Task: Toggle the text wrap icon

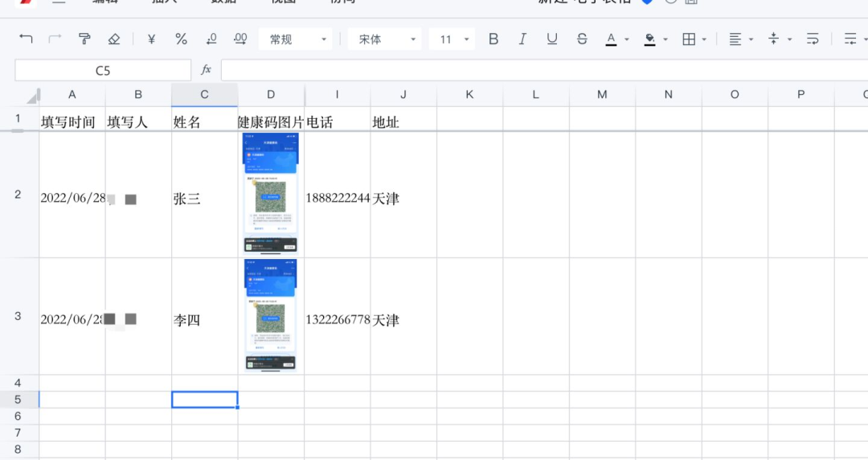Action: click(x=813, y=39)
